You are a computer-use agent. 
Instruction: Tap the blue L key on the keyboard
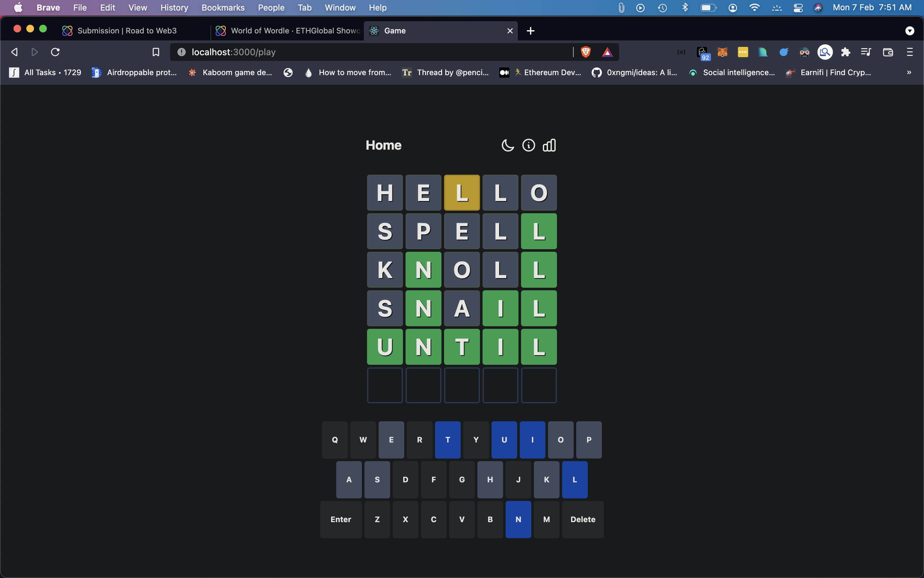pyautogui.click(x=575, y=480)
